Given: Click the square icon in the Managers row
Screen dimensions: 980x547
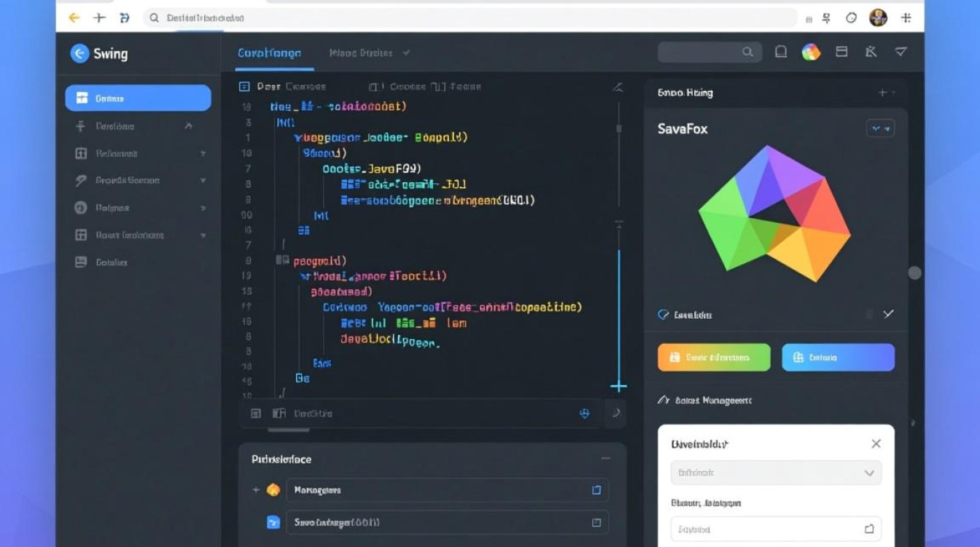Looking at the screenshot, I should coord(596,490).
